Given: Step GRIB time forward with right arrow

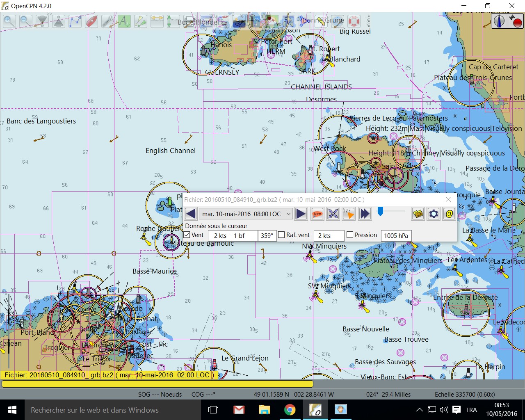Looking at the screenshot, I should tap(301, 214).
